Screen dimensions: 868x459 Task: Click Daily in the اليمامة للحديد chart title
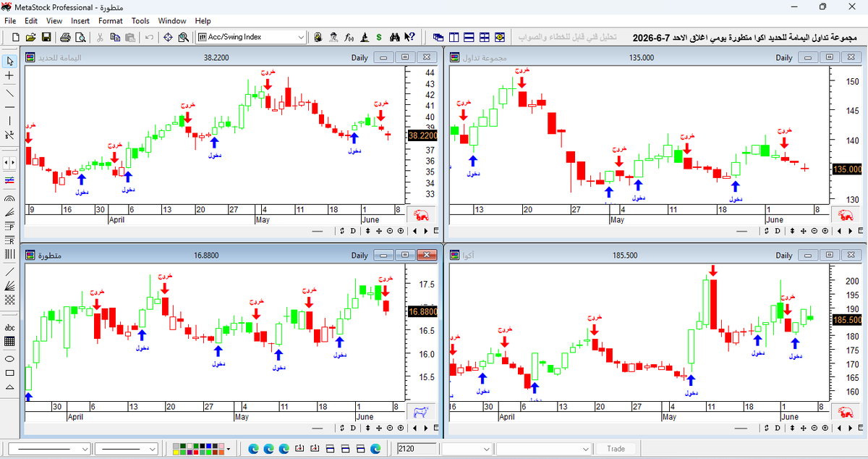pos(359,57)
